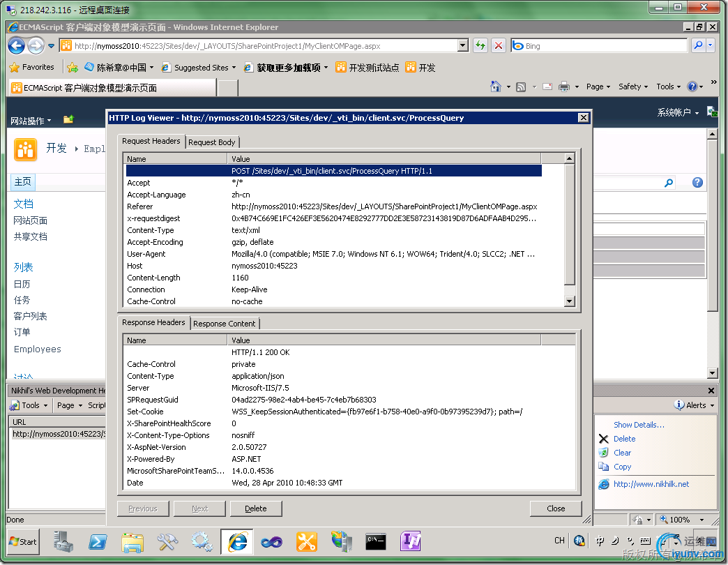Expand Suggested Sites dropdown
This screenshot has height=565, width=728.
(x=234, y=68)
